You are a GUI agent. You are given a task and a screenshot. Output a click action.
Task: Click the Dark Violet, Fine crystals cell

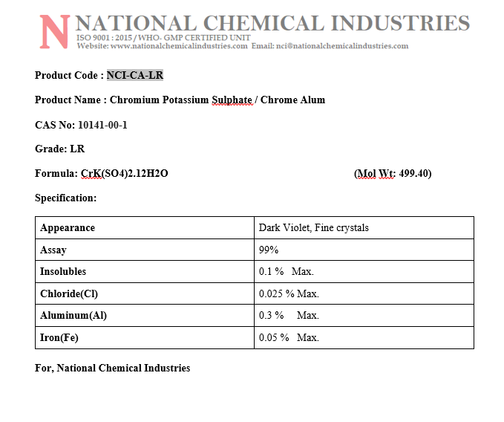(313, 228)
